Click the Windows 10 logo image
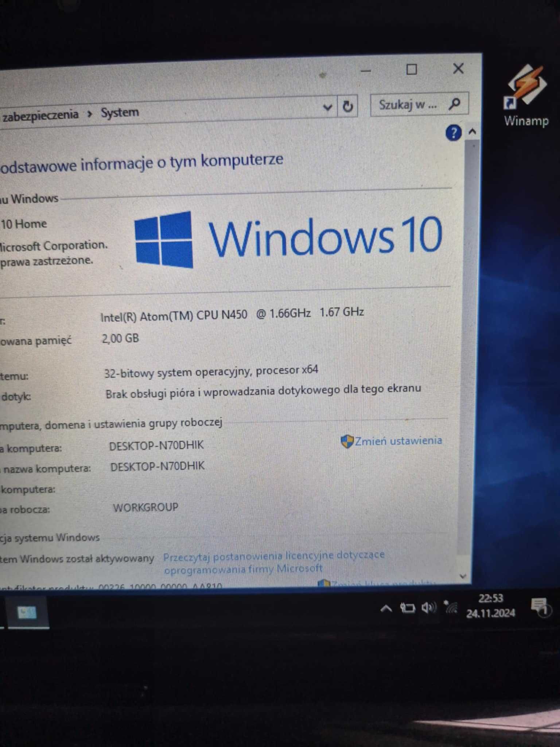This screenshot has height=747, width=560. coord(288,239)
